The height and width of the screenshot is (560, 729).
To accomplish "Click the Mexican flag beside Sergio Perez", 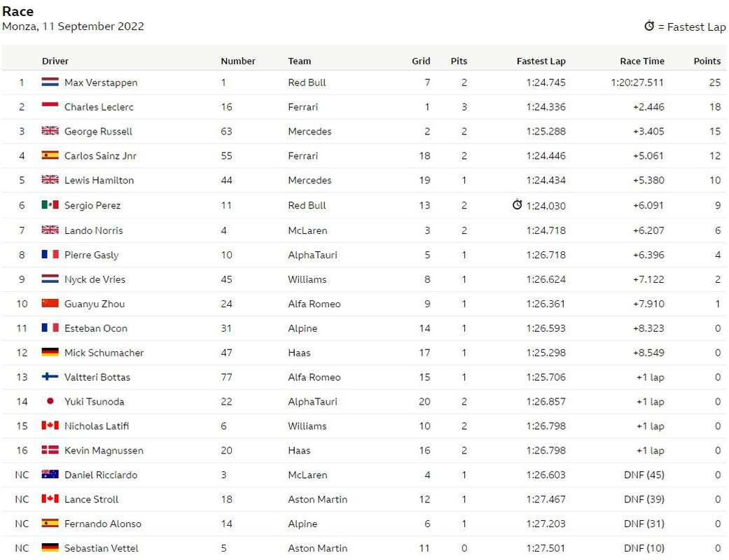I will (x=50, y=205).
